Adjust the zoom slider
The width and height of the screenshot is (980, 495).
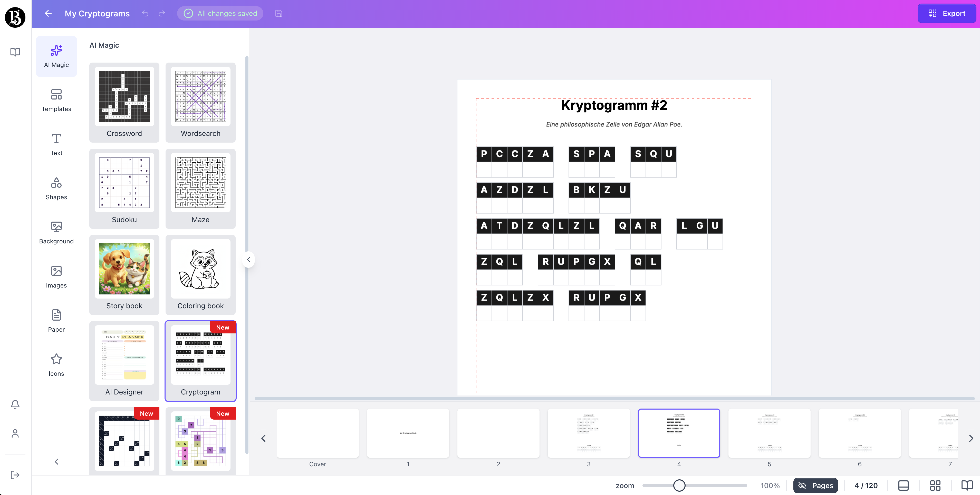[x=679, y=485]
